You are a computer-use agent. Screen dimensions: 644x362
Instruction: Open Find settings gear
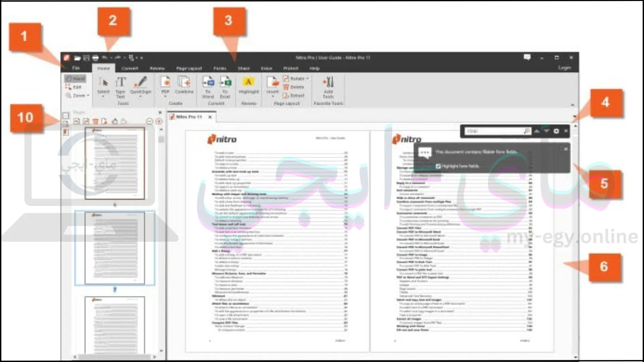coord(556,131)
